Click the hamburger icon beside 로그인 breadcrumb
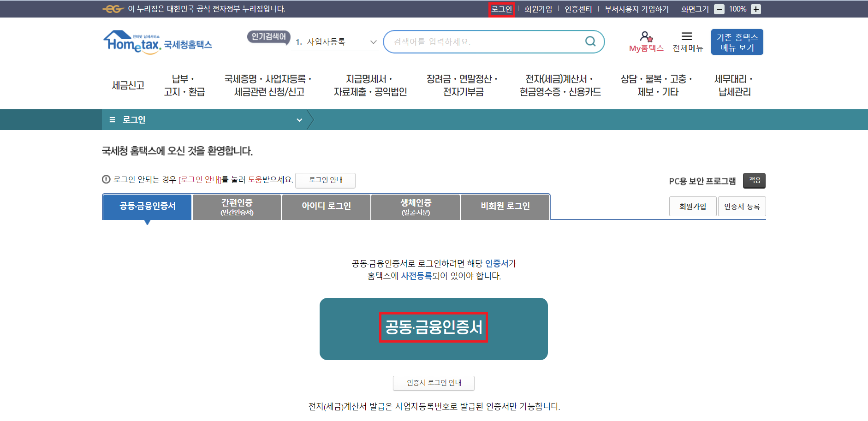 click(112, 119)
